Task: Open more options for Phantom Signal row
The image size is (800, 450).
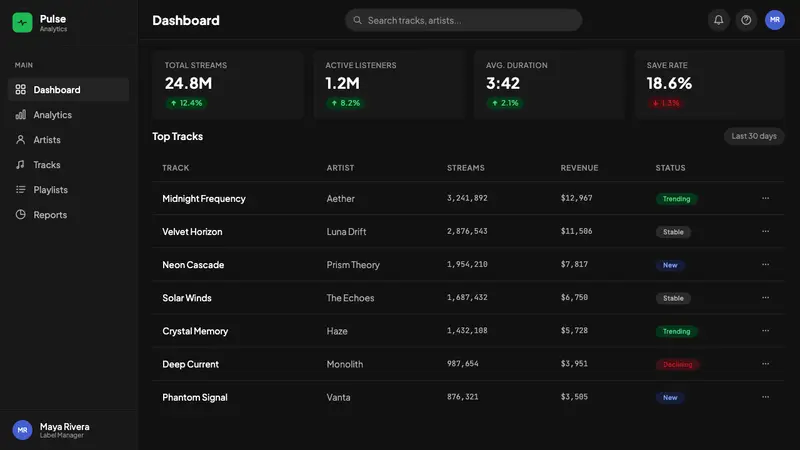Action: [x=765, y=397]
